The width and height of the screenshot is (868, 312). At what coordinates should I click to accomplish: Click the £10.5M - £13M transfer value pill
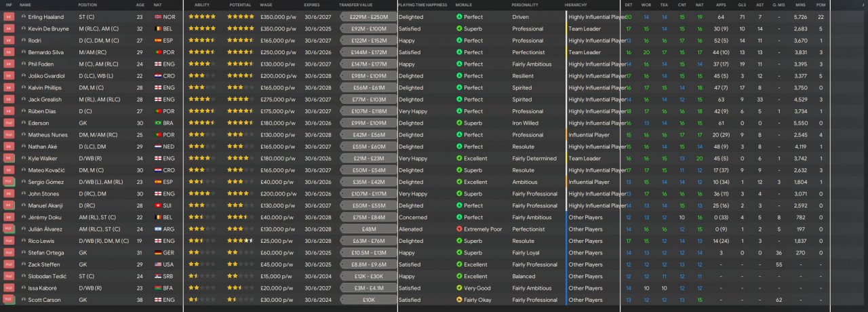coord(368,252)
